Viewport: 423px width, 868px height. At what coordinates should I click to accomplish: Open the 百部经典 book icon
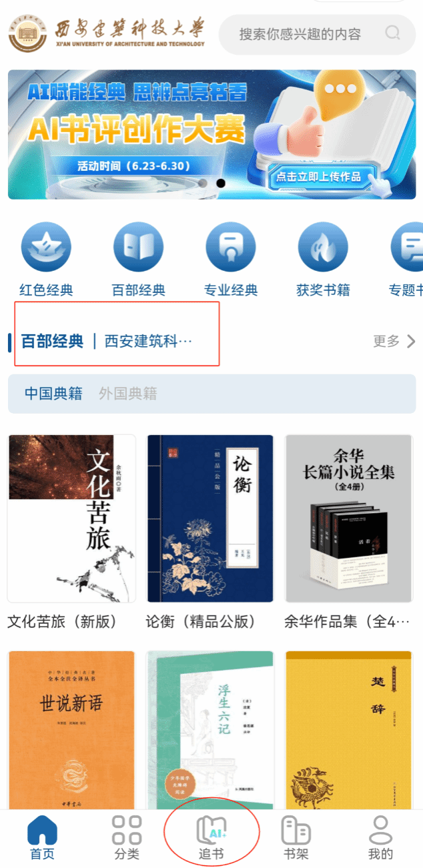tap(138, 247)
